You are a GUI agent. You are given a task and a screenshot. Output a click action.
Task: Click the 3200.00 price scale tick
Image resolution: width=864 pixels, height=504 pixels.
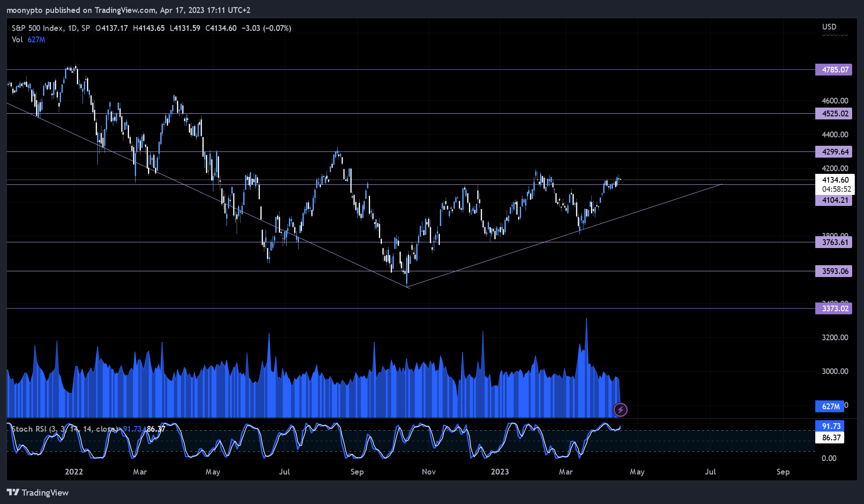coord(835,337)
